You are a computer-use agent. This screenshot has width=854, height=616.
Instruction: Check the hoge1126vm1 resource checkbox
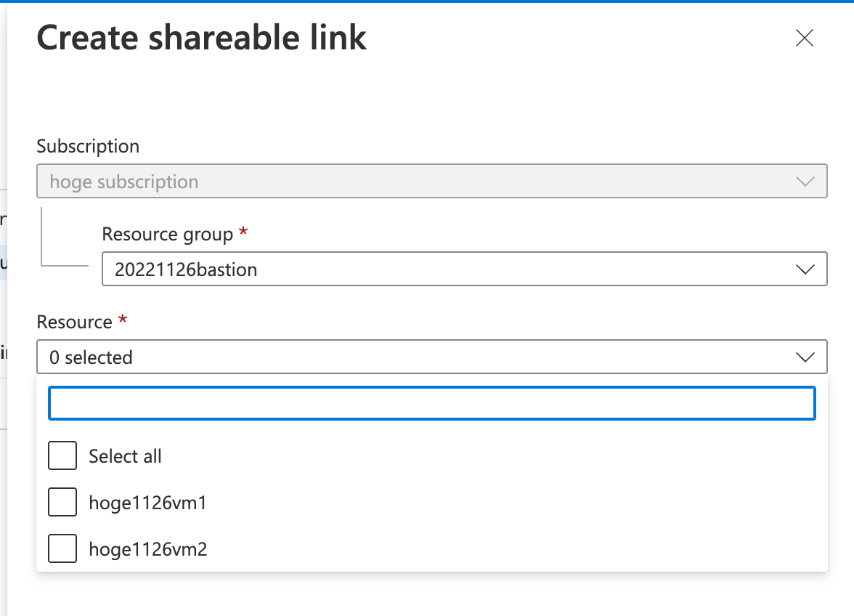point(62,502)
